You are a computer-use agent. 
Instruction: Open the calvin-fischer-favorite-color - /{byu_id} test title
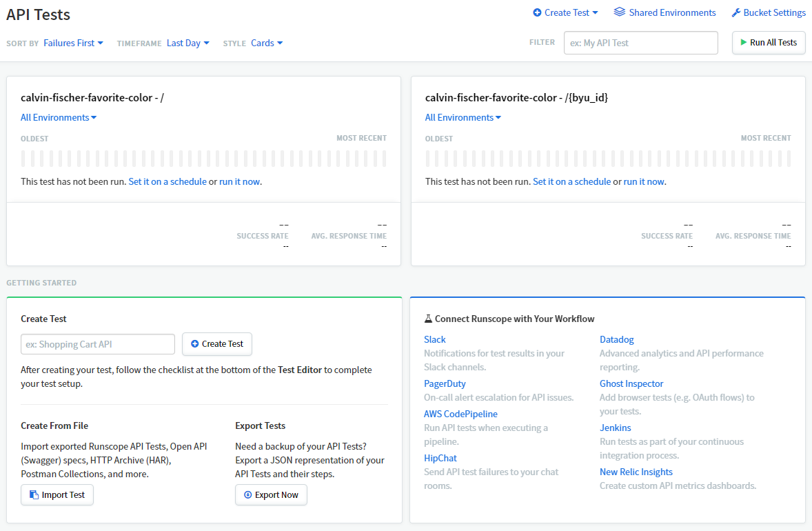516,97
